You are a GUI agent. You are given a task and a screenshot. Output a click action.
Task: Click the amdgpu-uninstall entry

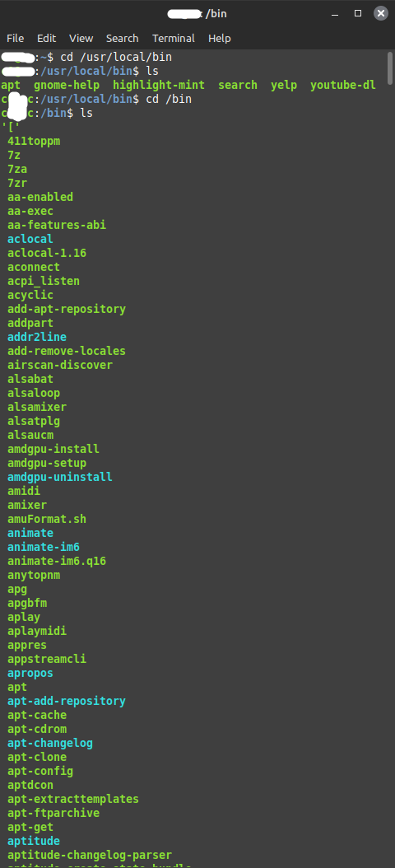pos(60,477)
